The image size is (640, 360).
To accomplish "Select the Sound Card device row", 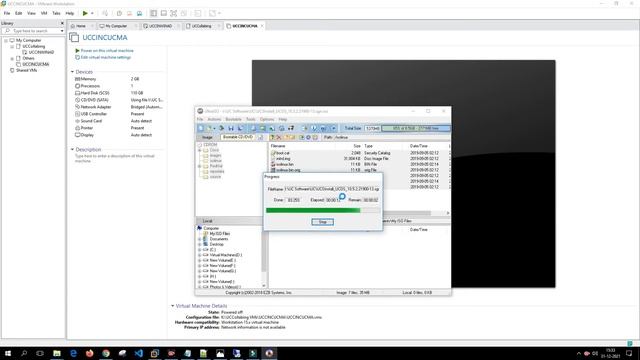I will [x=118, y=121].
